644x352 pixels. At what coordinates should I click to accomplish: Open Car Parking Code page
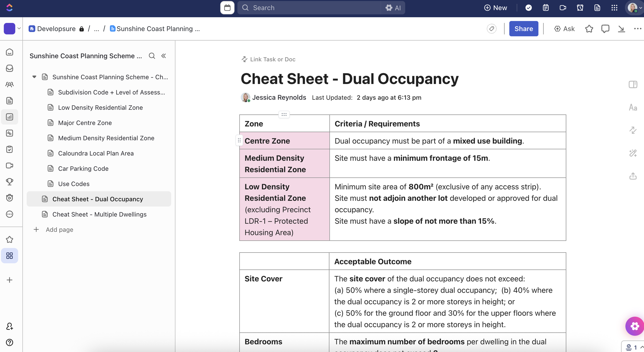tap(83, 169)
